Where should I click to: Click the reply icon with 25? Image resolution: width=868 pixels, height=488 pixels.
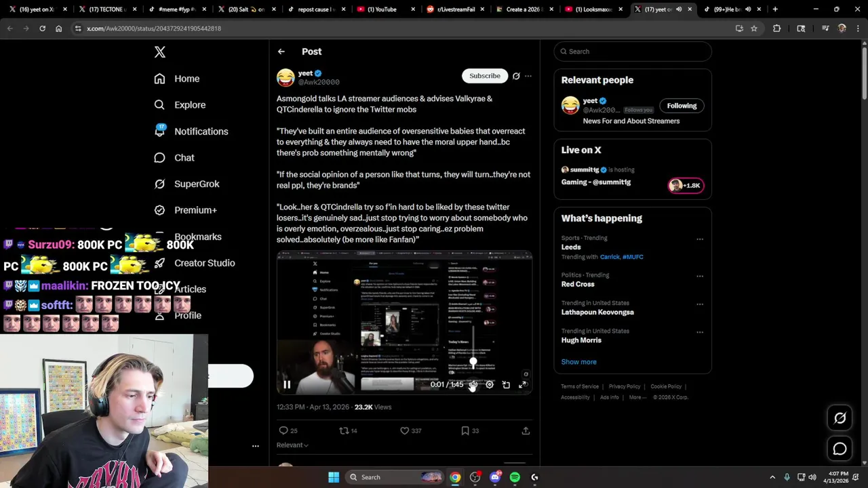283,430
